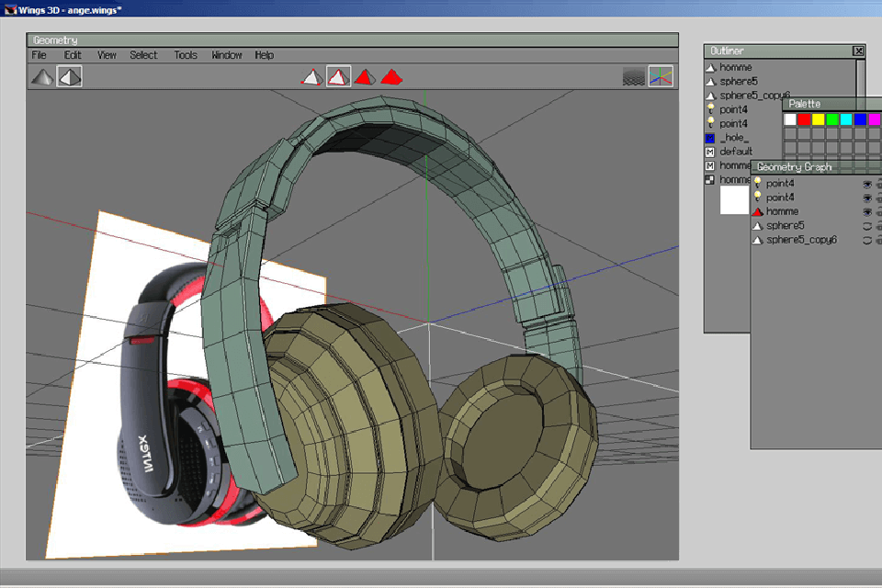
Task: Select the _hole_ material in Outliner
Action: tap(734, 138)
